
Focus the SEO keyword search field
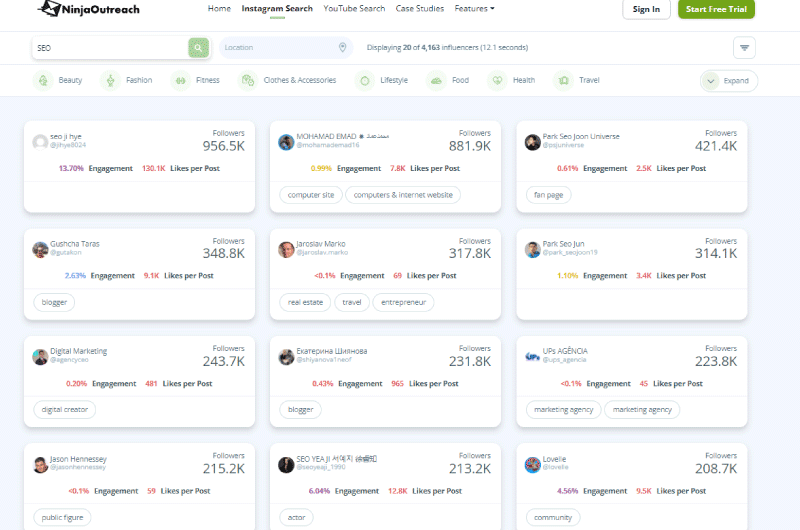[x=110, y=48]
